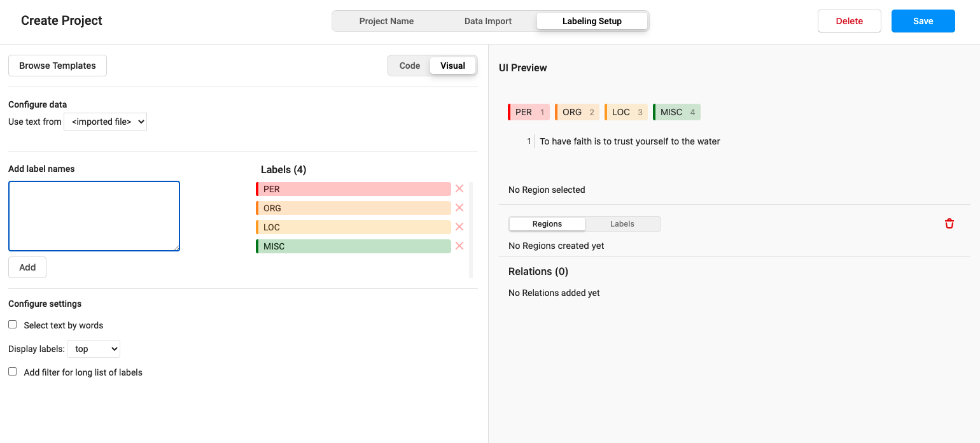Screen dimensions: 980x443
Task: Open the Labels tab in preview
Action: (x=622, y=224)
